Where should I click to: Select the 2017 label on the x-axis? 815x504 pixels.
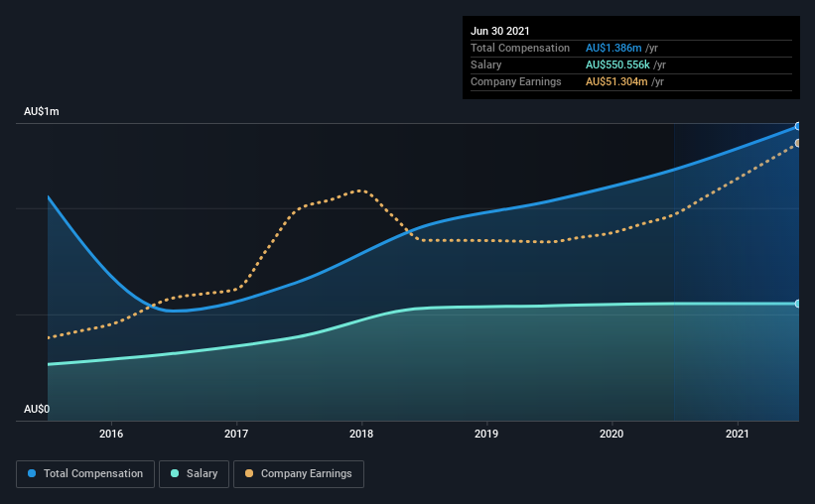tap(236, 434)
